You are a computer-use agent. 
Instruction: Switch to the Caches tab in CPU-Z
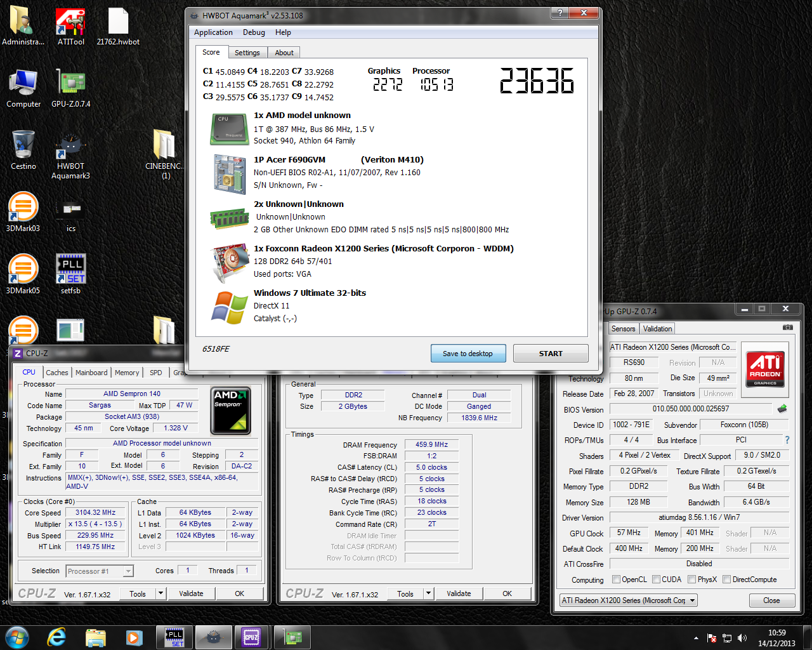point(56,373)
